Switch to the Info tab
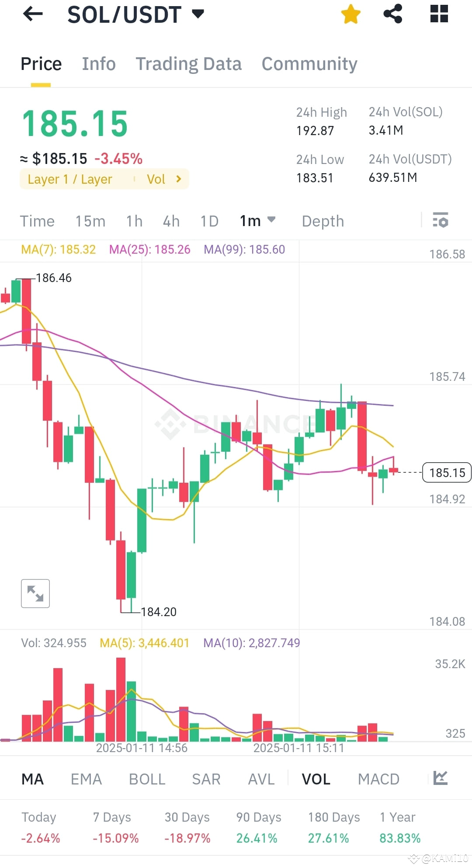Image resolution: width=472 pixels, height=868 pixels. tap(99, 64)
